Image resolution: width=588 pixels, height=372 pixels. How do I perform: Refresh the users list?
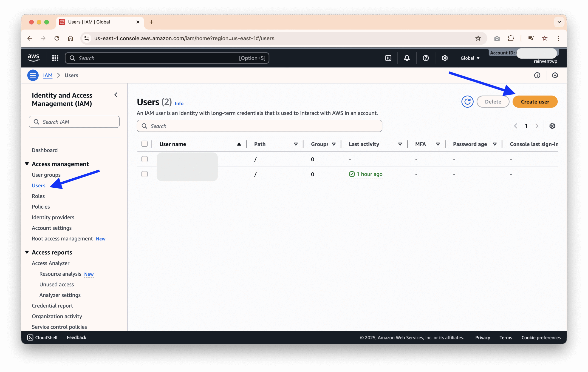point(467,102)
